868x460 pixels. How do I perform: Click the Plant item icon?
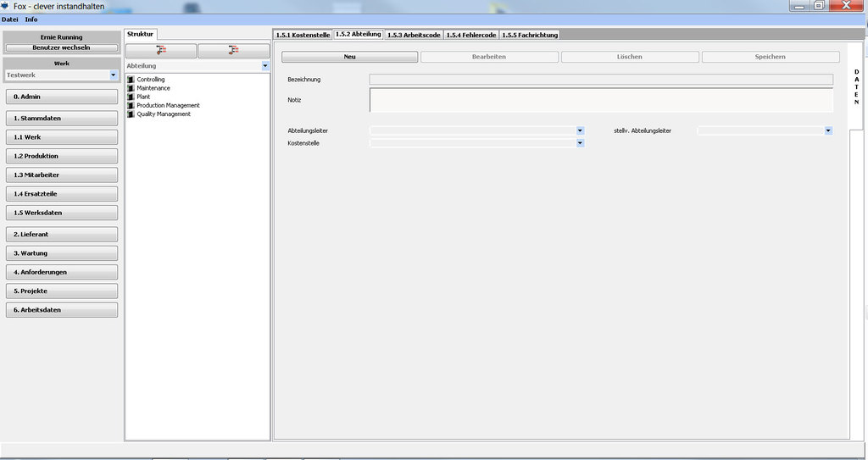131,97
